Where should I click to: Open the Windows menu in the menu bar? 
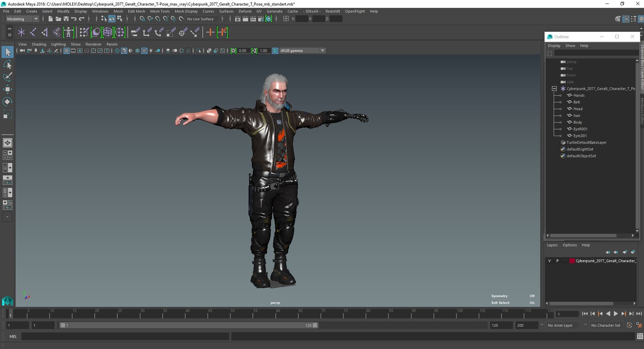(x=100, y=11)
